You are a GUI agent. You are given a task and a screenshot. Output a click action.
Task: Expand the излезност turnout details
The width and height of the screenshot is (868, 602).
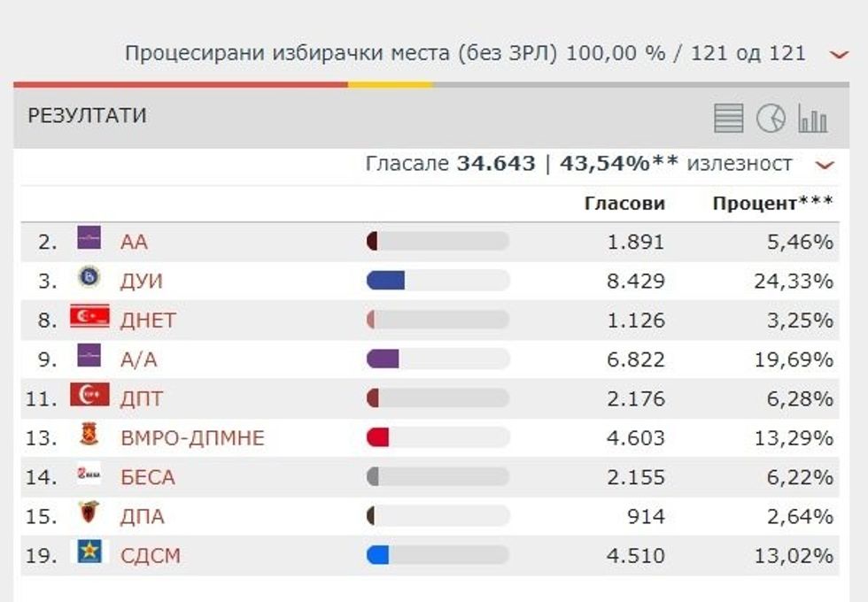825,165
